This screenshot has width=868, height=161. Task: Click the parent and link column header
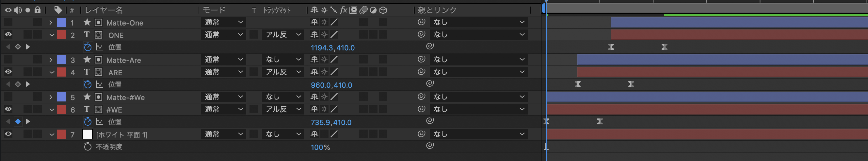(437, 10)
